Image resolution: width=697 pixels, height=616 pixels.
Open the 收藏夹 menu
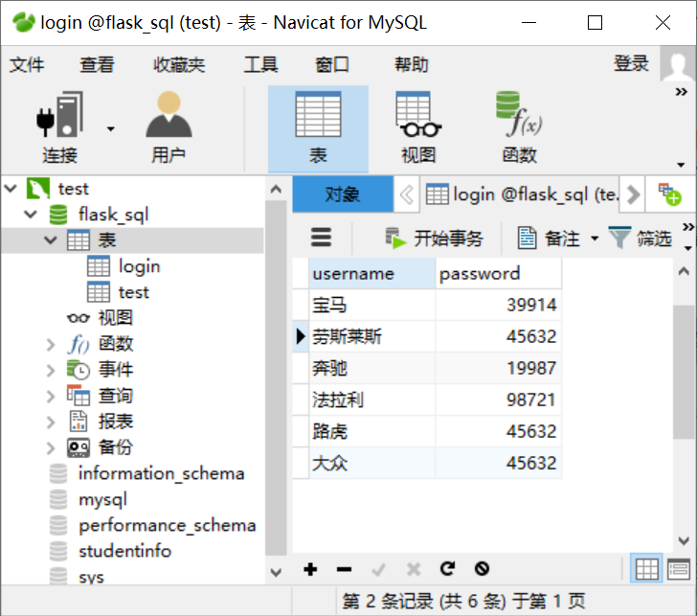(x=179, y=65)
